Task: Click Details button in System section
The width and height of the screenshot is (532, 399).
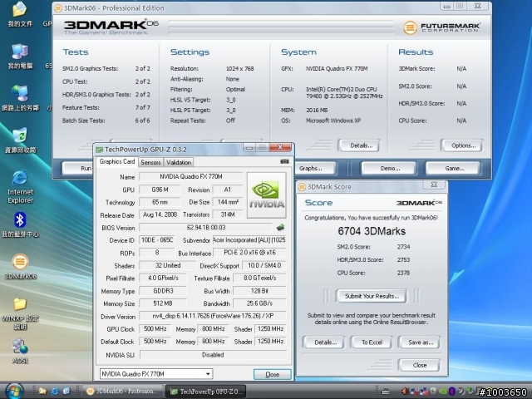Action: (x=362, y=146)
